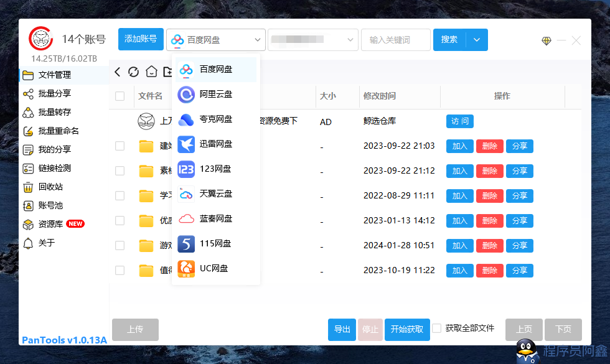Click the folder icon dated 2023-09-22 21:12
The height and width of the screenshot is (364, 610).
pos(146,171)
